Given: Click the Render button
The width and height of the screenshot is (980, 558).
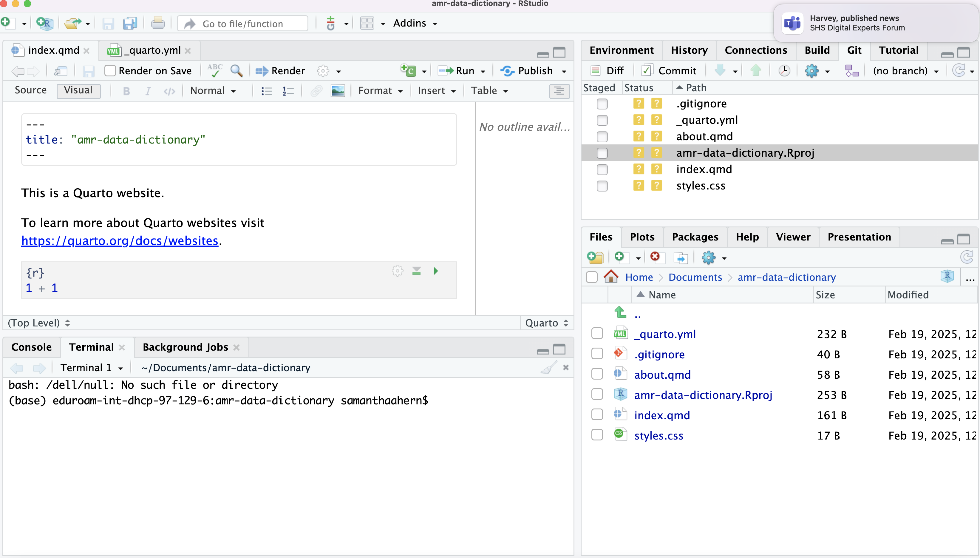Looking at the screenshot, I should [280, 71].
